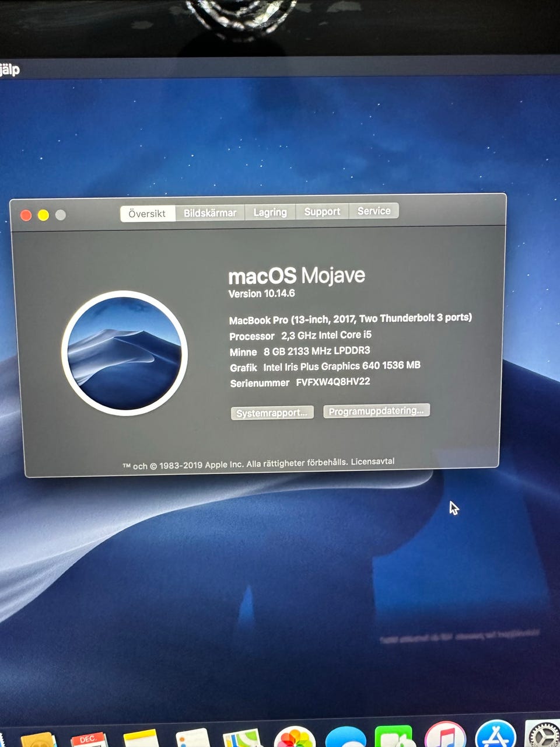Click the version text 10.14.6
Viewport: 560px width, 747px height.
[x=279, y=293]
